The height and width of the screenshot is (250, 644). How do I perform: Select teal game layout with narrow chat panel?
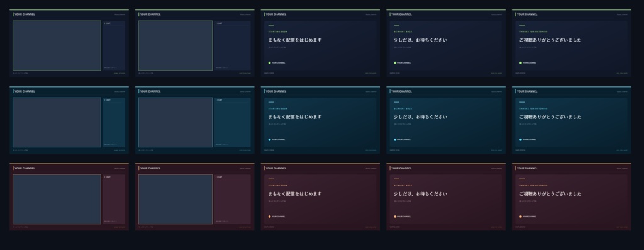[69, 120]
